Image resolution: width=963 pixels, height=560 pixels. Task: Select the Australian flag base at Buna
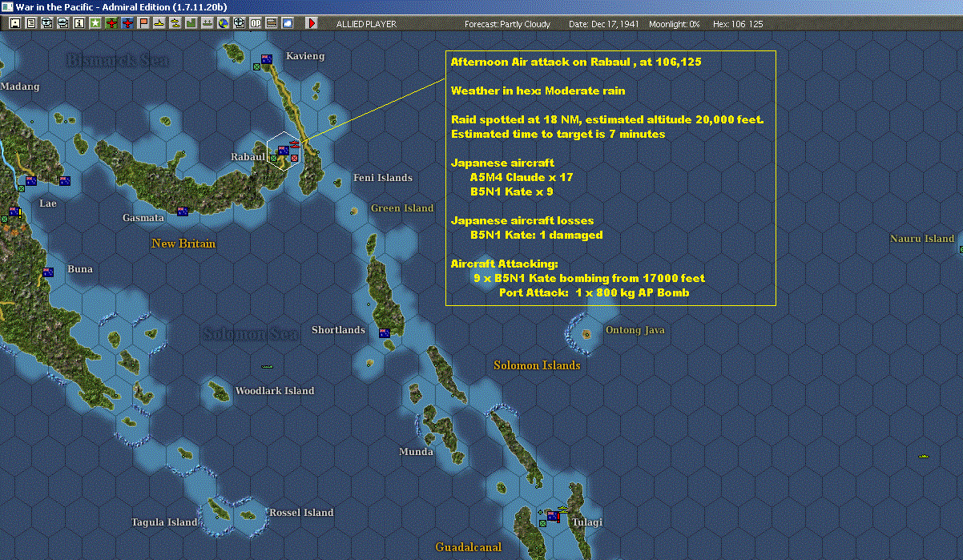click(x=48, y=272)
